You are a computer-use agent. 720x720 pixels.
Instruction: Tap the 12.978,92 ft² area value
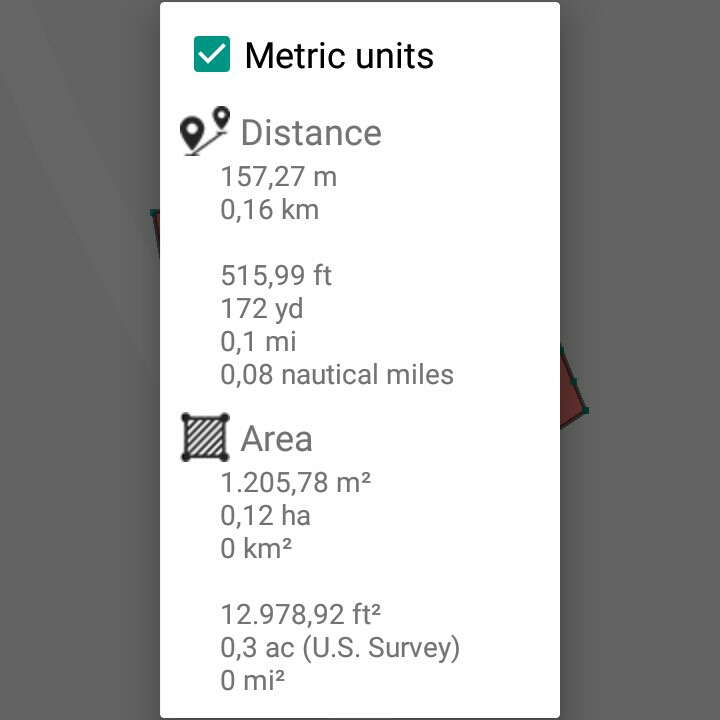coord(301,614)
